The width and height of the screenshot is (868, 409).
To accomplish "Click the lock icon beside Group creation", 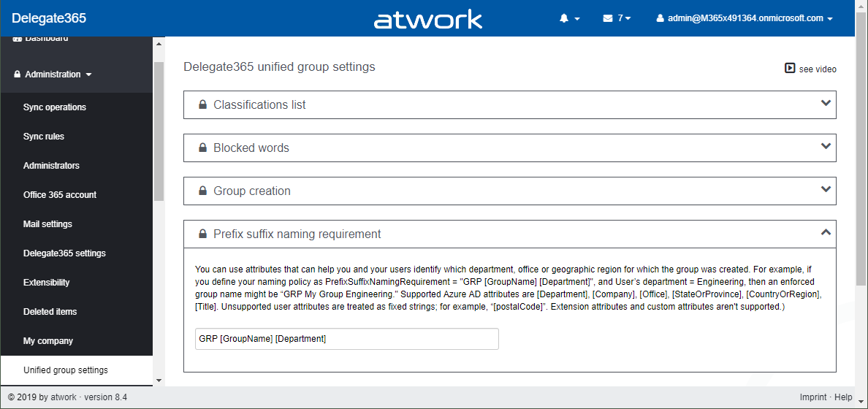I will coord(202,191).
